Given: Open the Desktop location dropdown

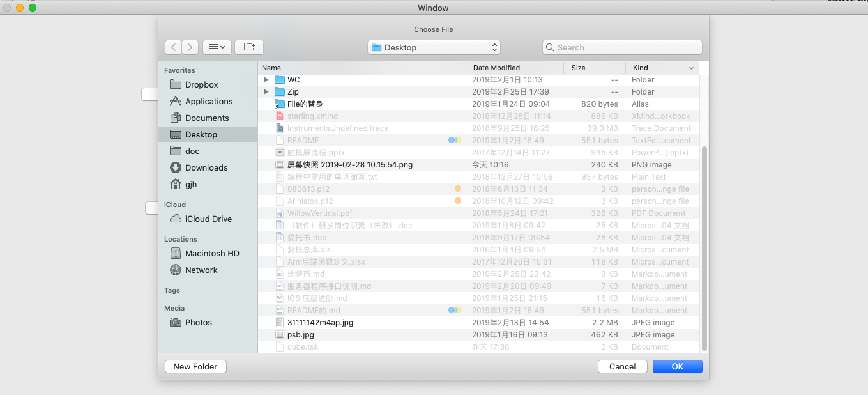Looking at the screenshot, I should (x=434, y=47).
